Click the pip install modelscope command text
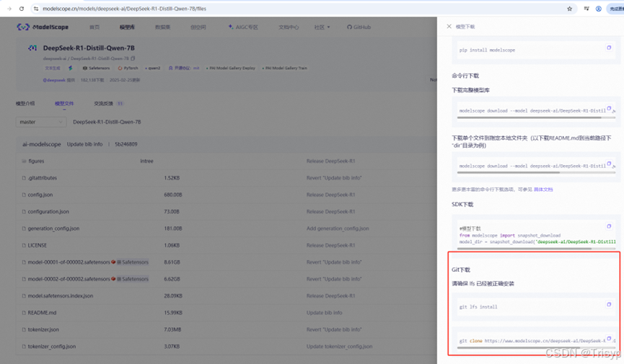This screenshot has height=364, width=624. click(x=487, y=50)
